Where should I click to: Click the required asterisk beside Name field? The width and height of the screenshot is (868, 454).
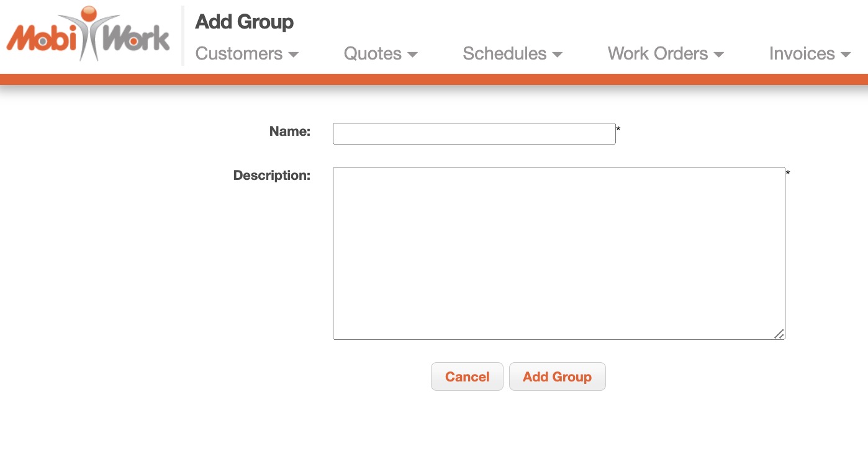618,129
